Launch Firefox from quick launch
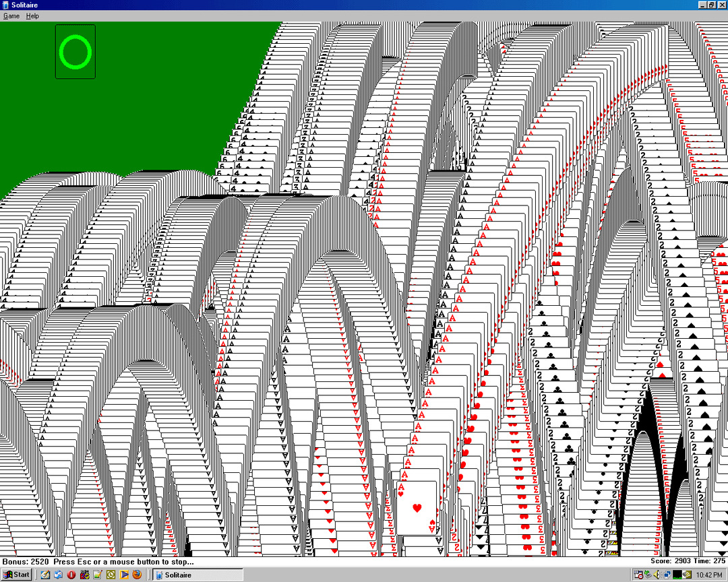This screenshot has width=728, height=582. coord(137,575)
